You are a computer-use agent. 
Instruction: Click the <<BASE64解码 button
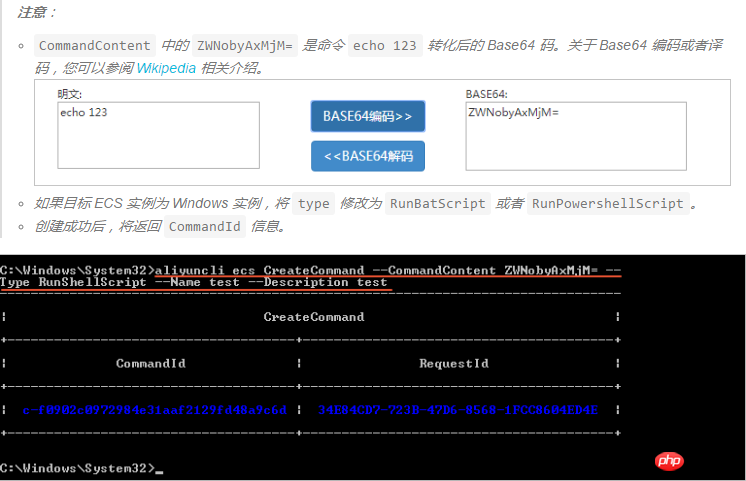click(x=368, y=156)
